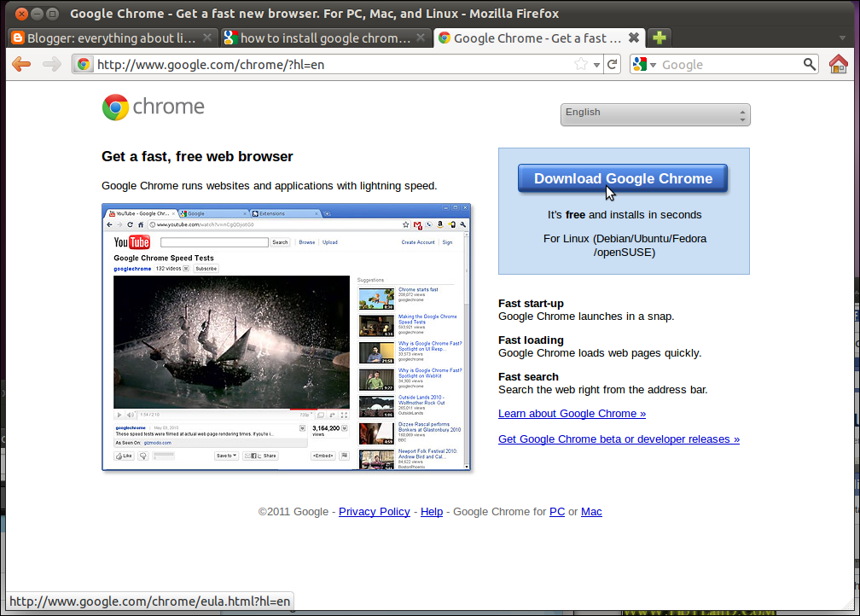Close the Google Chrome tab

(x=633, y=38)
